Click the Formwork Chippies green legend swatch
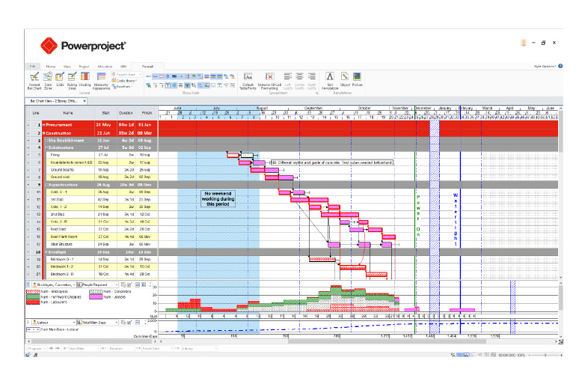 33,297
